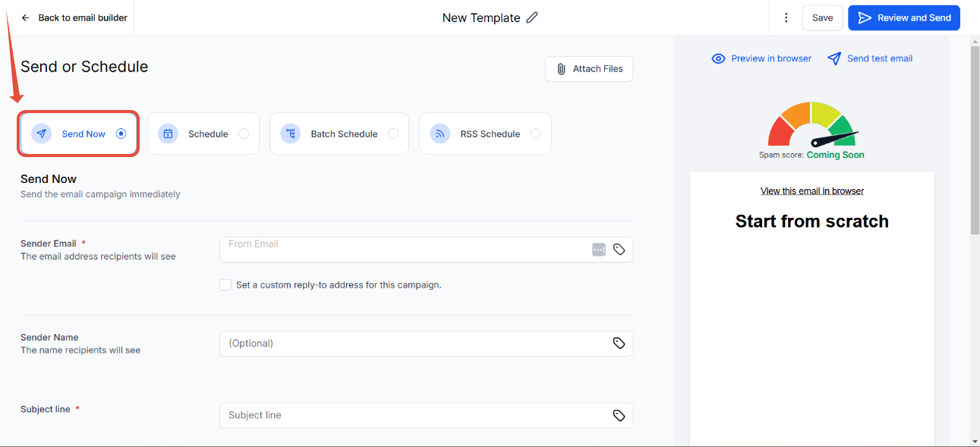Image resolution: width=980 pixels, height=447 pixels.
Task: Open the three-dot more options menu
Action: 786,17
